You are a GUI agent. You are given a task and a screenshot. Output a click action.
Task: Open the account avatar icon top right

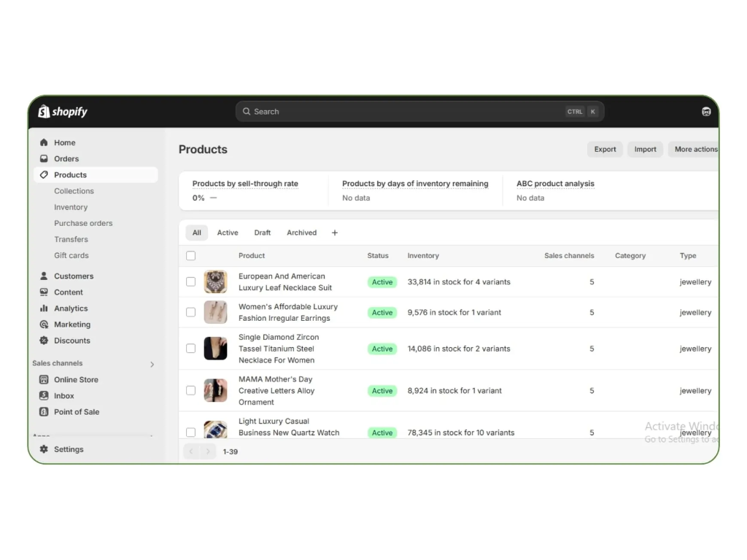(706, 112)
